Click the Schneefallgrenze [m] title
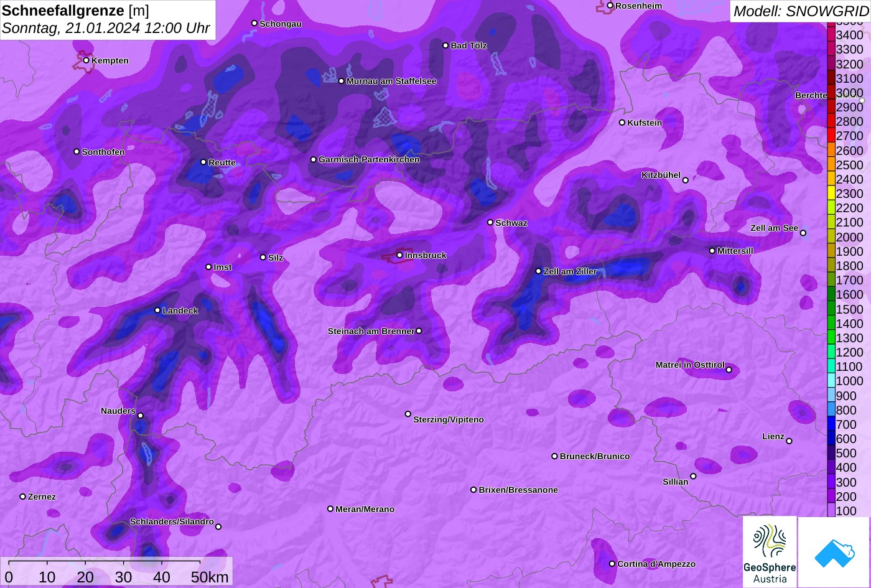Image resolution: width=871 pixels, height=588 pixels. coord(75,10)
